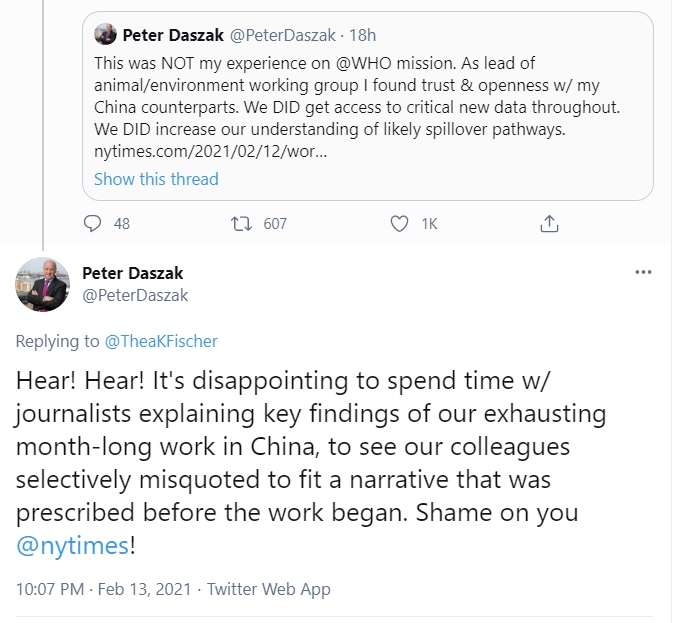This screenshot has width=673, height=623.
Task: Click the small avatar in quoted tweet
Action: pos(104,36)
